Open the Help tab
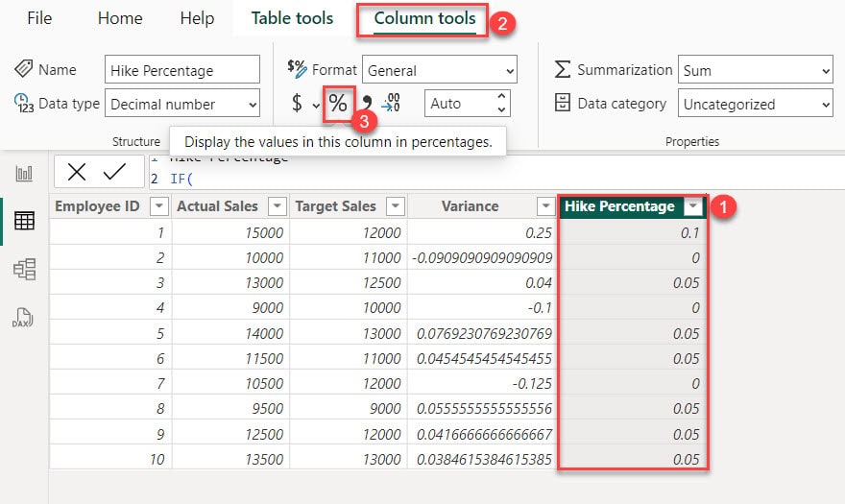 [197, 18]
